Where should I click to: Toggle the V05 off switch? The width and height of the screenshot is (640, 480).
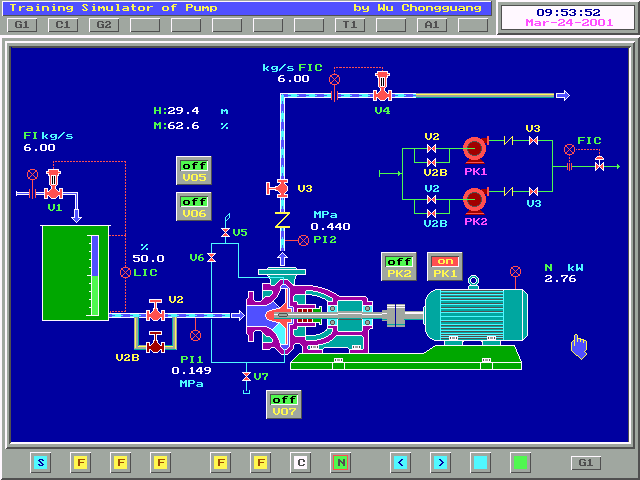point(193,171)
